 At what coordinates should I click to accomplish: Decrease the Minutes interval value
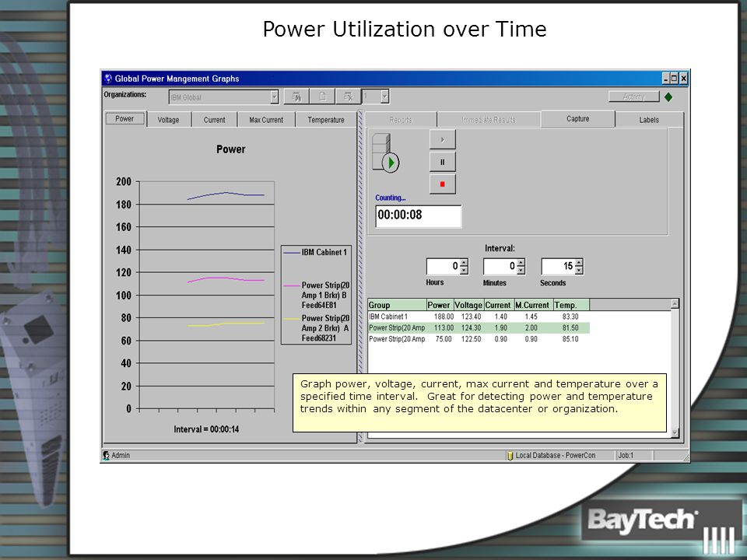[x=521, y=270]
